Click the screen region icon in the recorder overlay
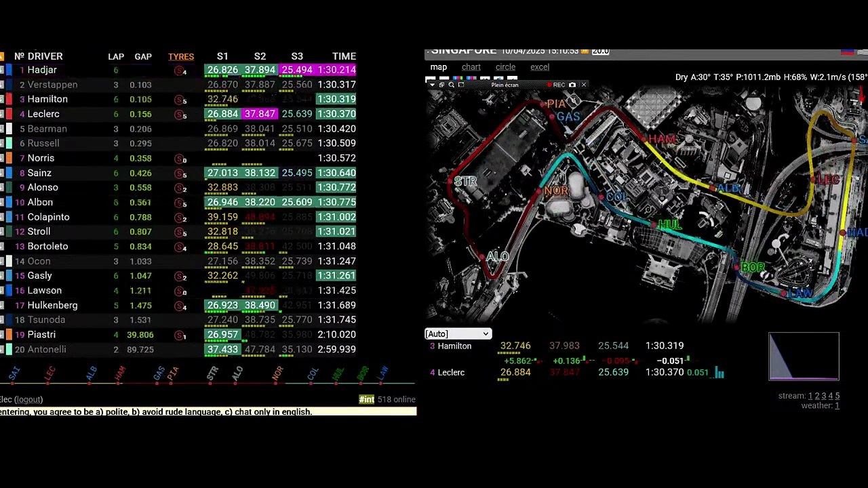868x488 pixels. click(x=461, y=85)
